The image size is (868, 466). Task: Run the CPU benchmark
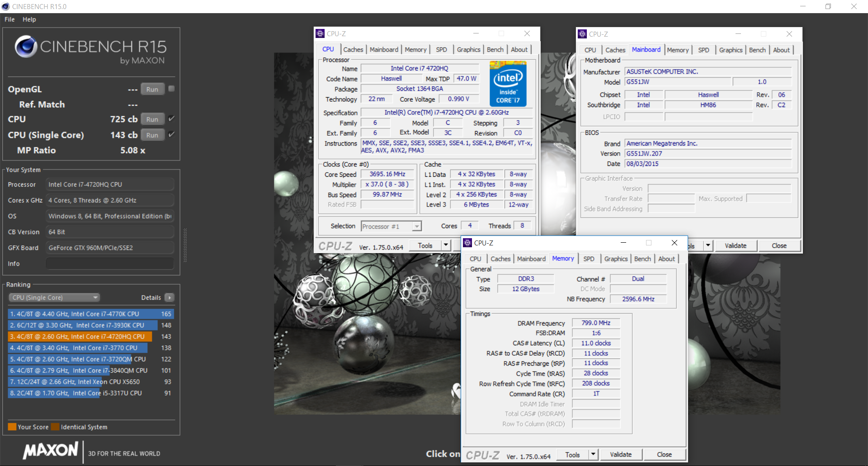(152, 119)
